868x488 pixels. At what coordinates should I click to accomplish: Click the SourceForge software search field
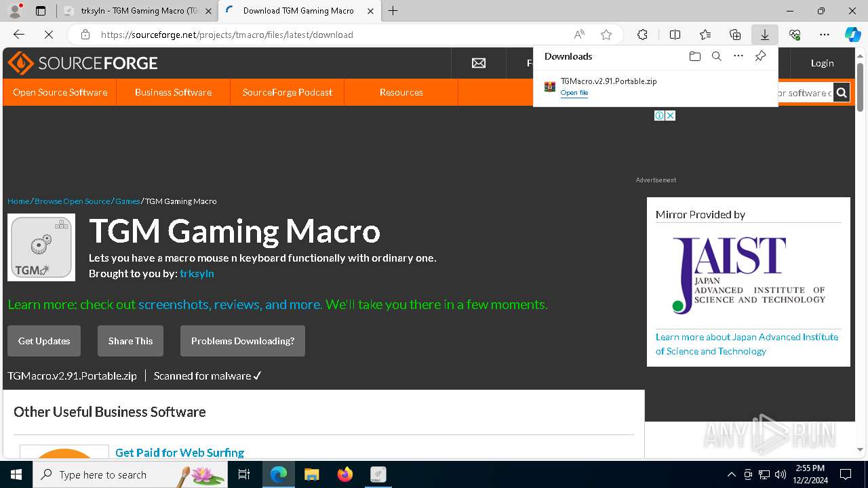[805, 93]
